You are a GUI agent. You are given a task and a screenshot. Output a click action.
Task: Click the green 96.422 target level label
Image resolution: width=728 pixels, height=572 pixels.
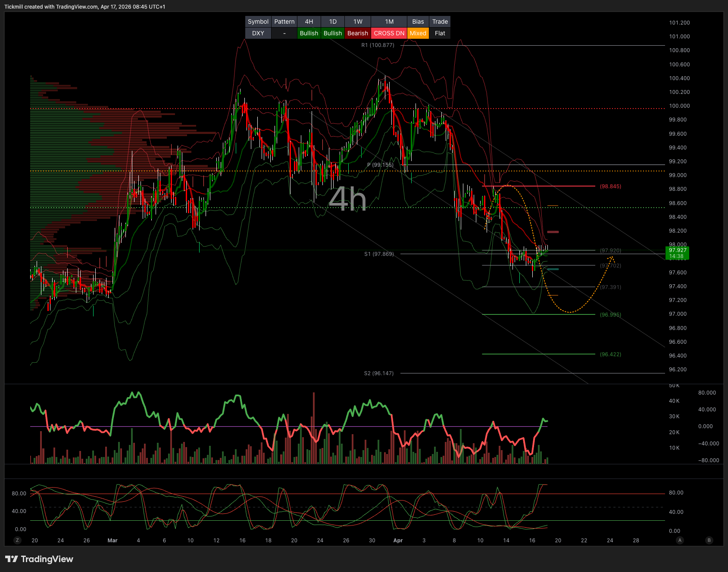click(x=610, y=354)
